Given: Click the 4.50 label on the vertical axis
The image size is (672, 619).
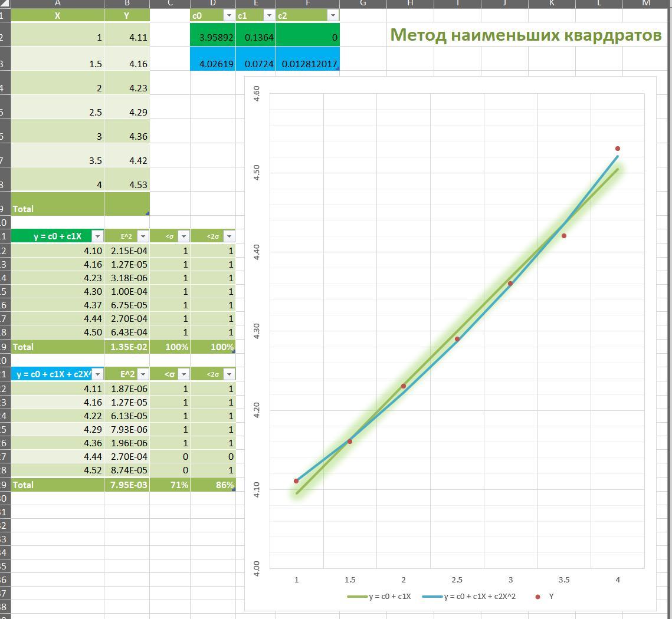Looking at the screenshot, I should [256, 173].
